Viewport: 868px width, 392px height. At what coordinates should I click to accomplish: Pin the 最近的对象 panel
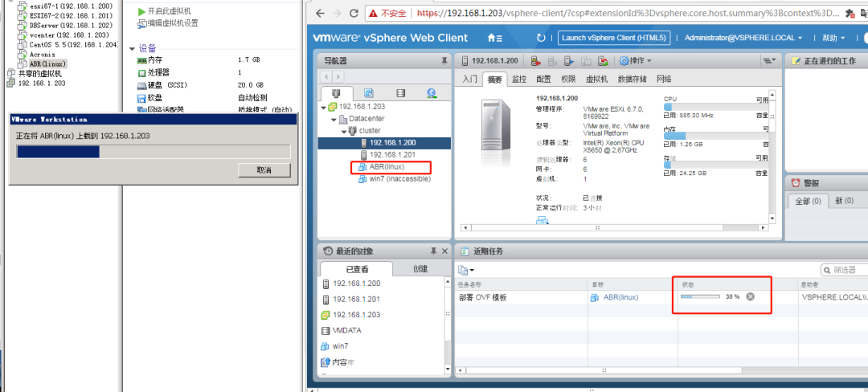coord(433,251)
